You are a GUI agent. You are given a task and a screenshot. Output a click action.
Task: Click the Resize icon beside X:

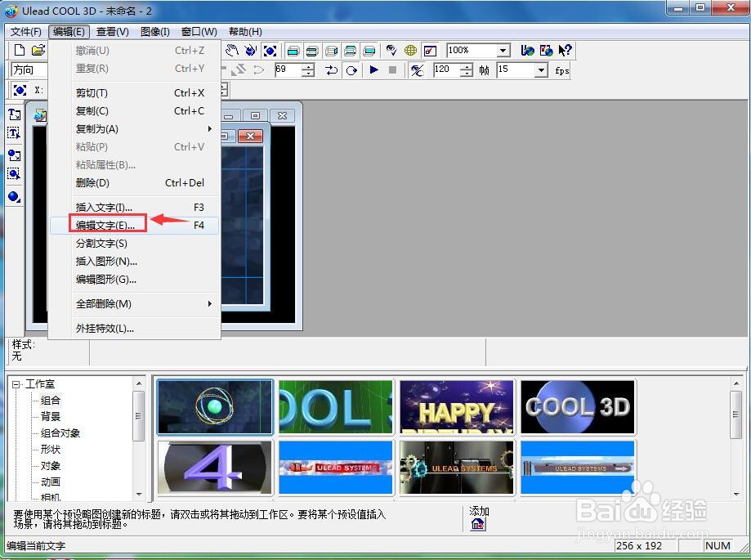[x=20, y=90]
